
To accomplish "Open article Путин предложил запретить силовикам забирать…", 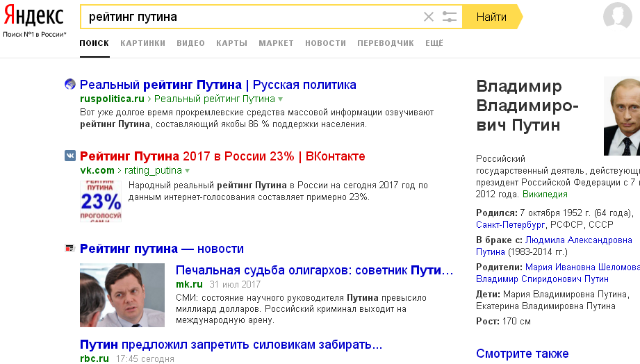I will click(x=231, y=345).
